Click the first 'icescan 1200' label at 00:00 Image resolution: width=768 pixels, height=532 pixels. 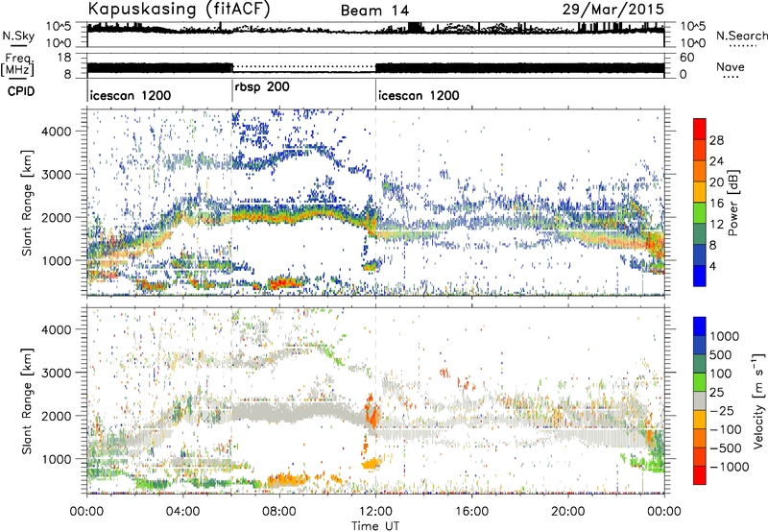(x=131, y=95)
